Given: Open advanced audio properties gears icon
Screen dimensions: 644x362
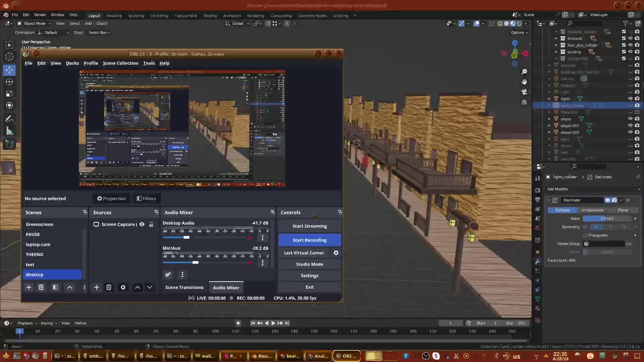Looking at the screenshot, I should (168, 275).
